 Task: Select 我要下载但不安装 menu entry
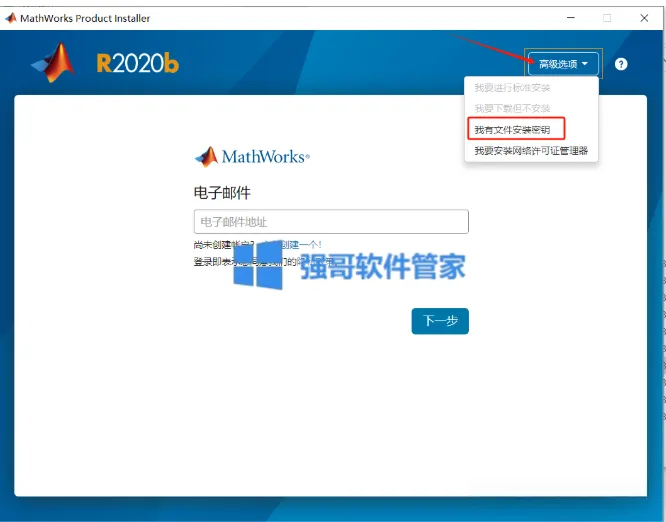pos(512,108)
